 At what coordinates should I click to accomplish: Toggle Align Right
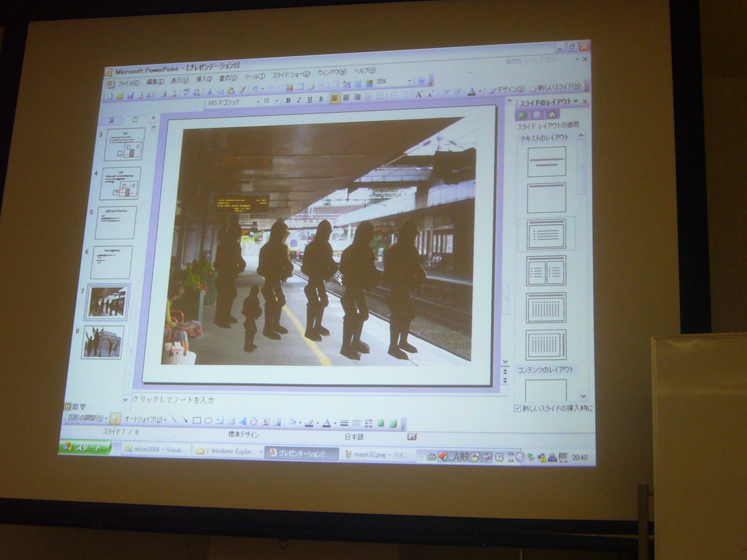coord(358,97)
